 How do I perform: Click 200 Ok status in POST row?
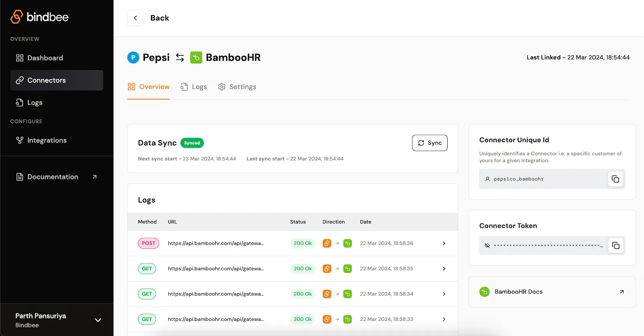303,243
